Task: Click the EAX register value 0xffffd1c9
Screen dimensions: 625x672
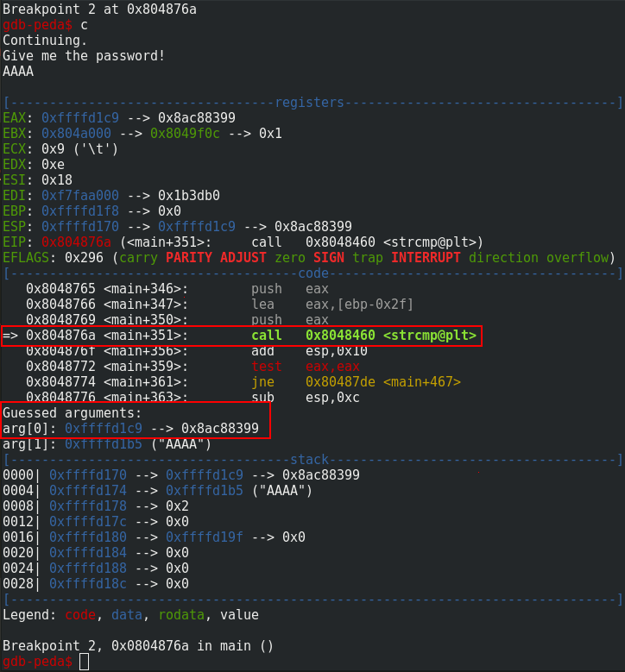Action: 80,118
